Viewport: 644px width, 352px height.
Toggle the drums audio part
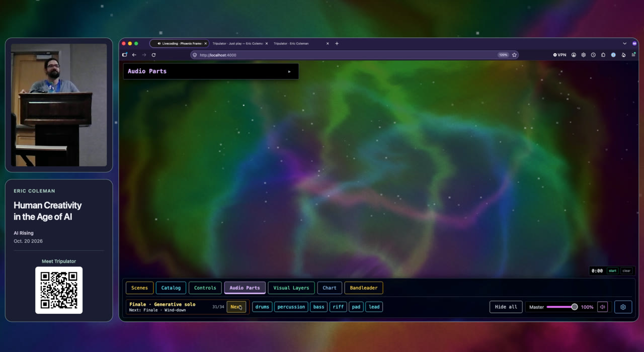262,307
